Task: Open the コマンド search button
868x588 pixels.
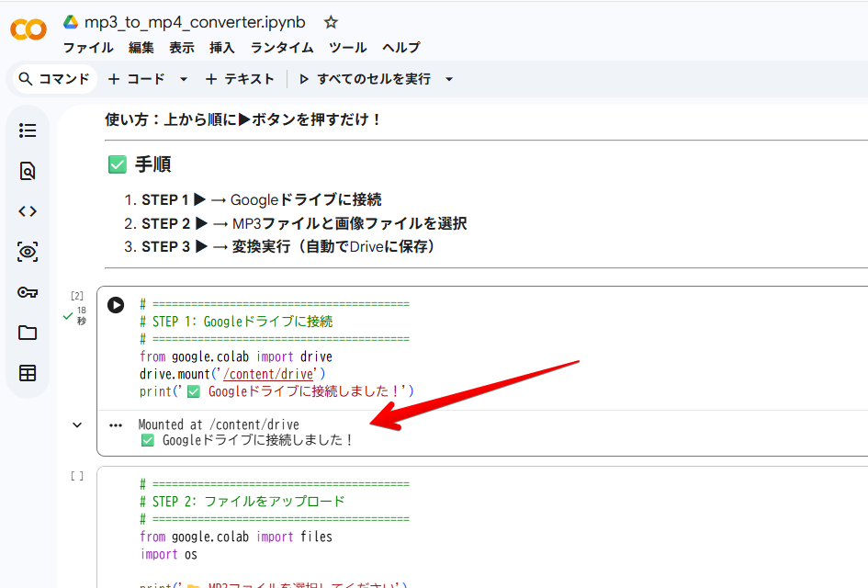Action: click(53, 79)
